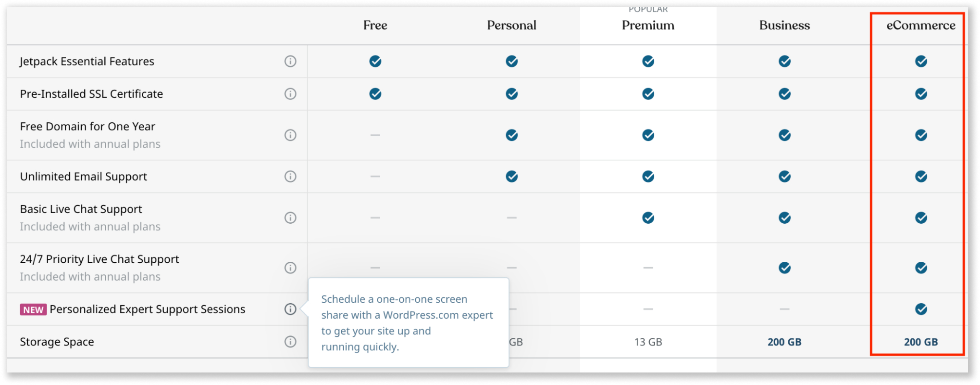This screenshot has width=980, height=385.
Task: Click Premium plan Basic Live Chat checkmark
Action: (648, 218)
